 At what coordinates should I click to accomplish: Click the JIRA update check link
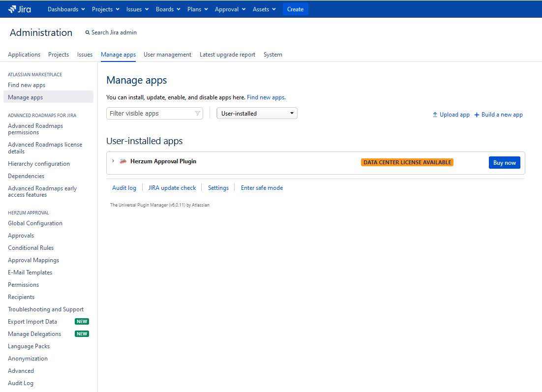click(172, 188)
